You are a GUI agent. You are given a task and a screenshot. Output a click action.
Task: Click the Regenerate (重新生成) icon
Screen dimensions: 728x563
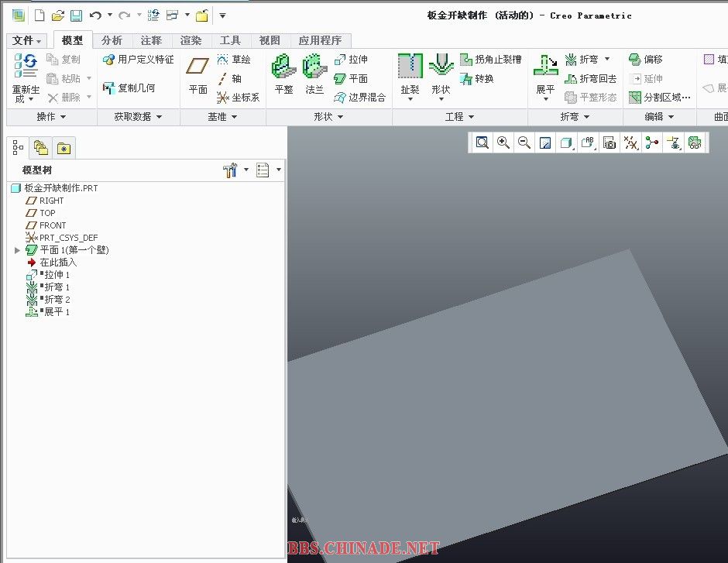pyautogui.click(x=26, y=66)
